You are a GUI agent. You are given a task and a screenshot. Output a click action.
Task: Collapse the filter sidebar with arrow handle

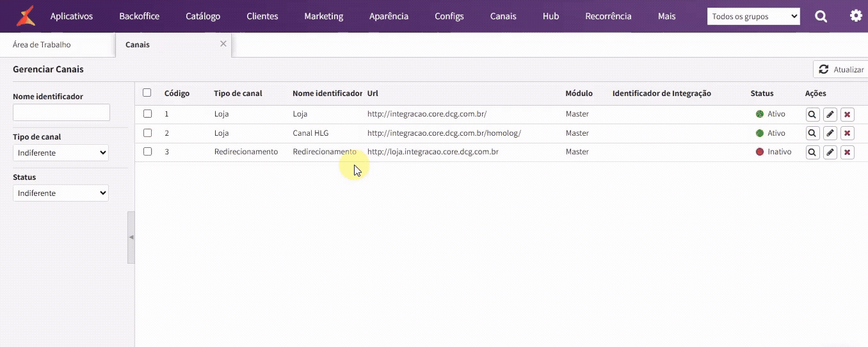131,237
